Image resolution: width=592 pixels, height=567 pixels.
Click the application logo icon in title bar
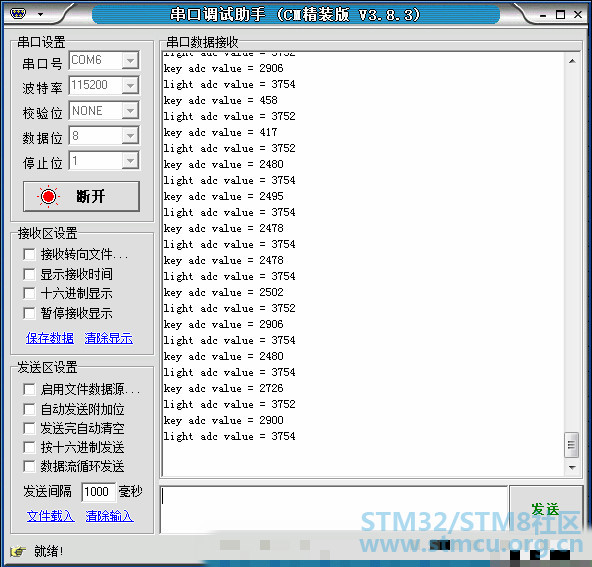pos(18,14)
